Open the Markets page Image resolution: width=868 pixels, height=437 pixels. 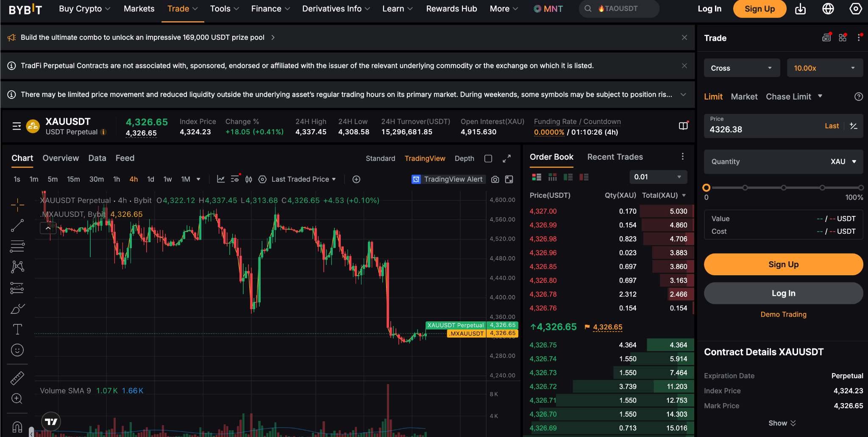[139, 9]
